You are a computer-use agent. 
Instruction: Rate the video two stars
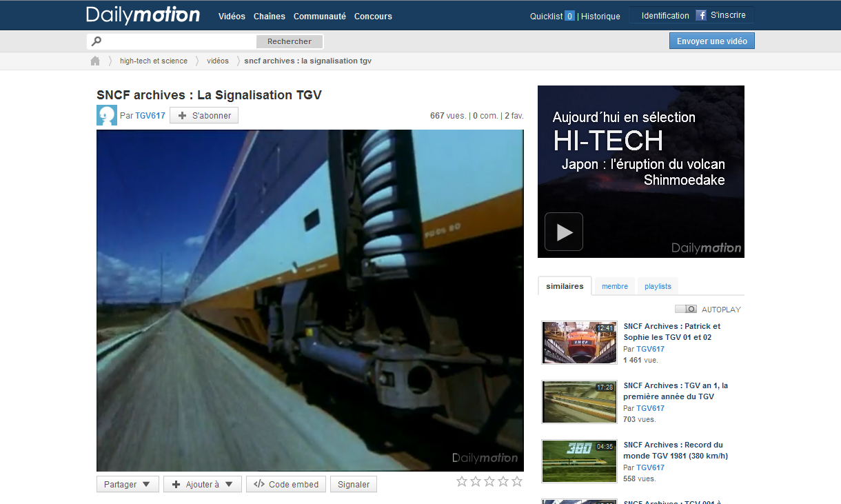pos(476,481)
